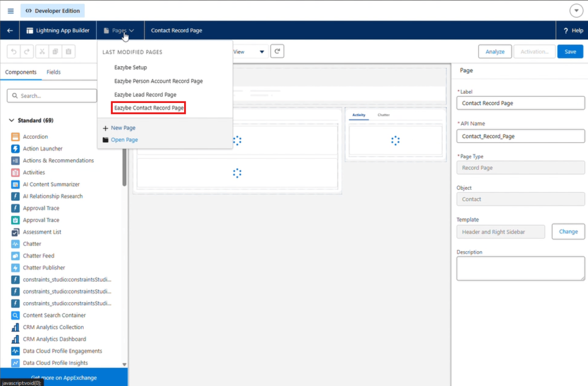588x386 pixels.
Task: Select the Content Search Container icon
Action: [15, 315]
